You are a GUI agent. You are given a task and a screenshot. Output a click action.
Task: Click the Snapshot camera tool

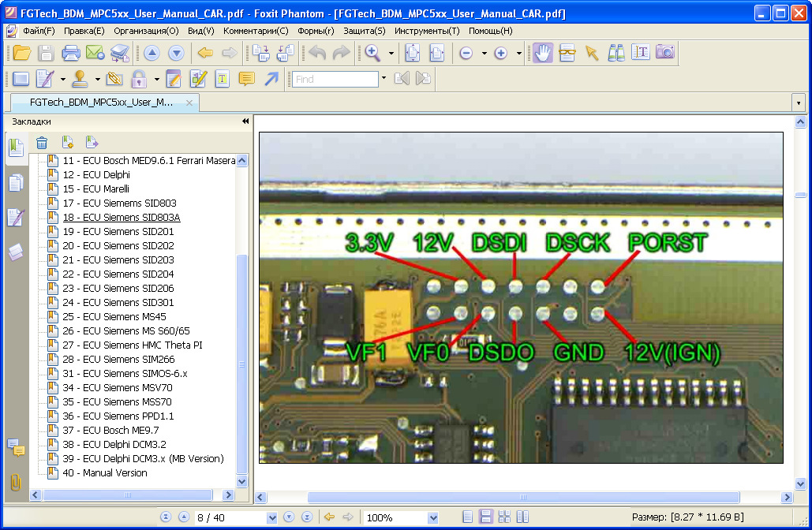665,53
